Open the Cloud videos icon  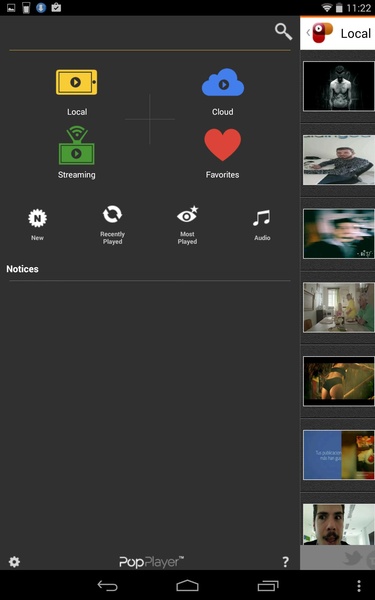point(223,82)
